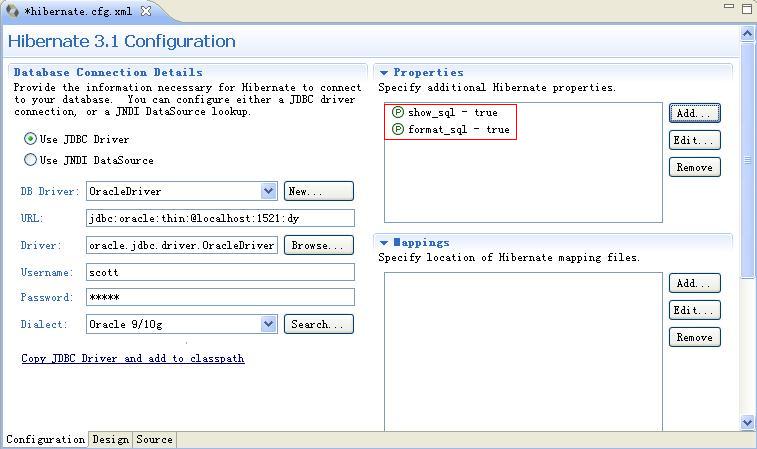Click the vertical scrollbar up arrow
This screenshot has height=449, width=757.
(x=747, y=33)
